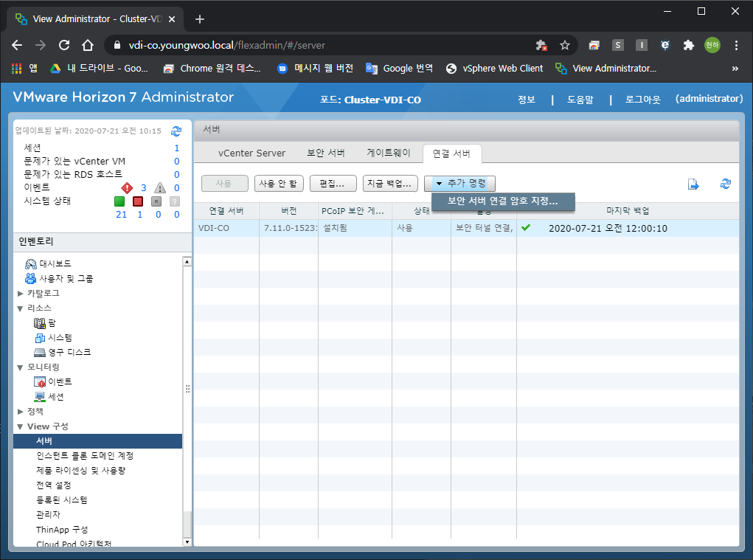Open the Chrome profile avatar
This screenshot has width=753, height=560.
click(x=712, y=45)
